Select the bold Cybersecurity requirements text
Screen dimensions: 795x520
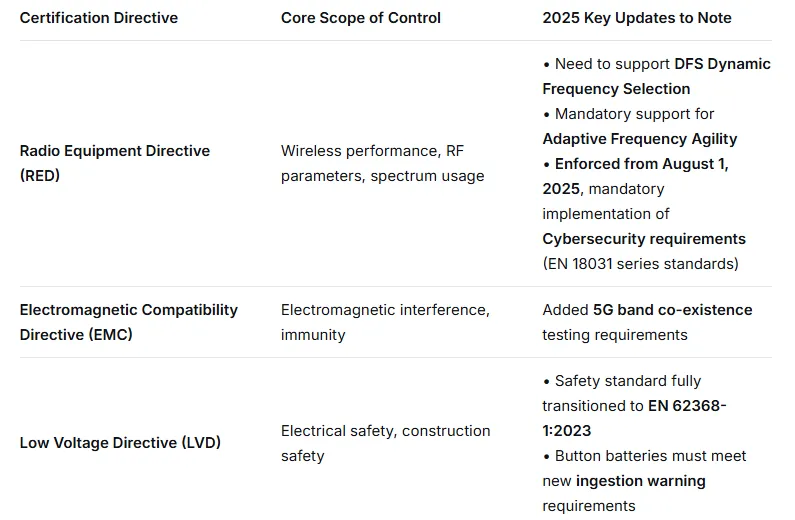643,239
